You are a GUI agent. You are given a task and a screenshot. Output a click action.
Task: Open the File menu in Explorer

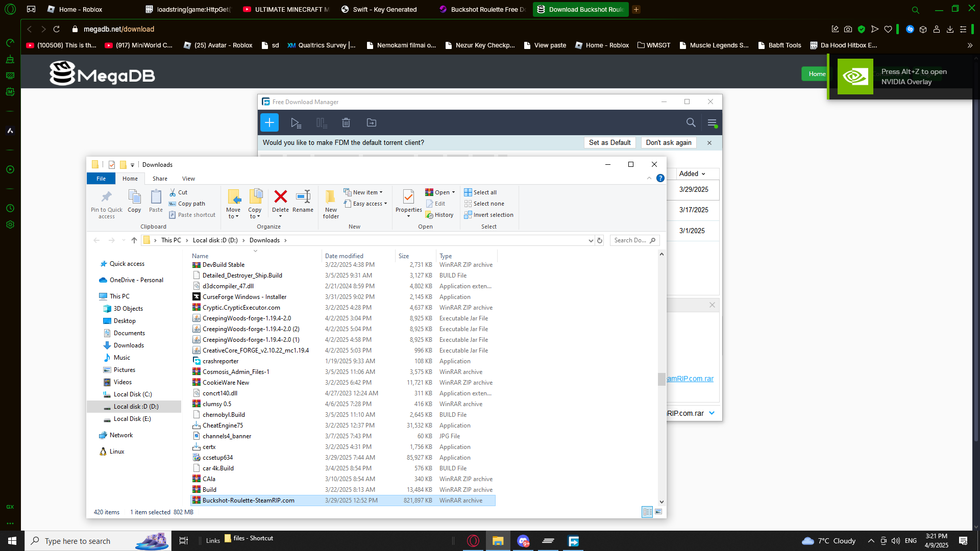tap(101, 179)
